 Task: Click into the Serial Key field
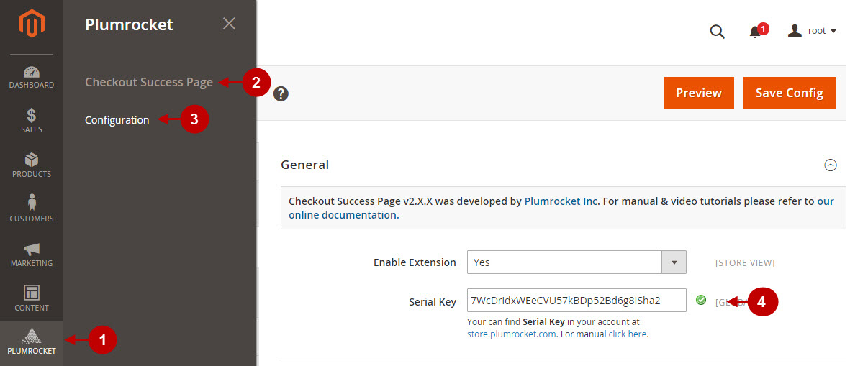[577, 301]
